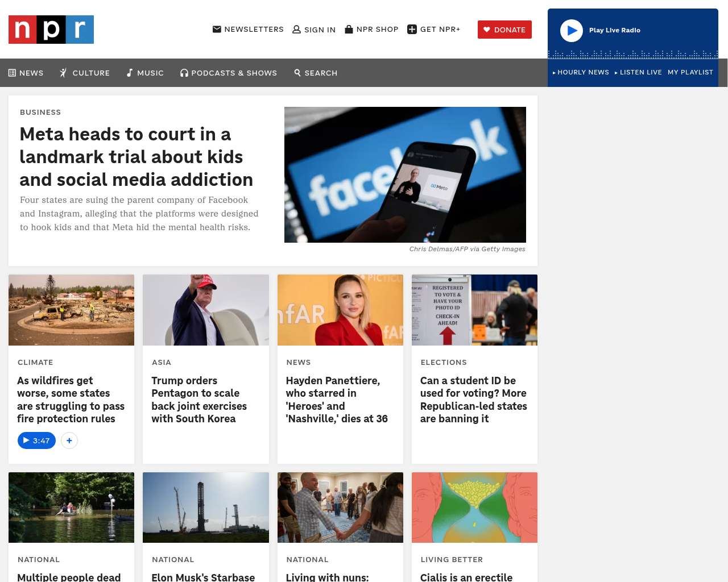Viewport: 728px width, 582px height.
Task: Click the hourglass illustration thumbnail
Action: [x=474, y=508]
